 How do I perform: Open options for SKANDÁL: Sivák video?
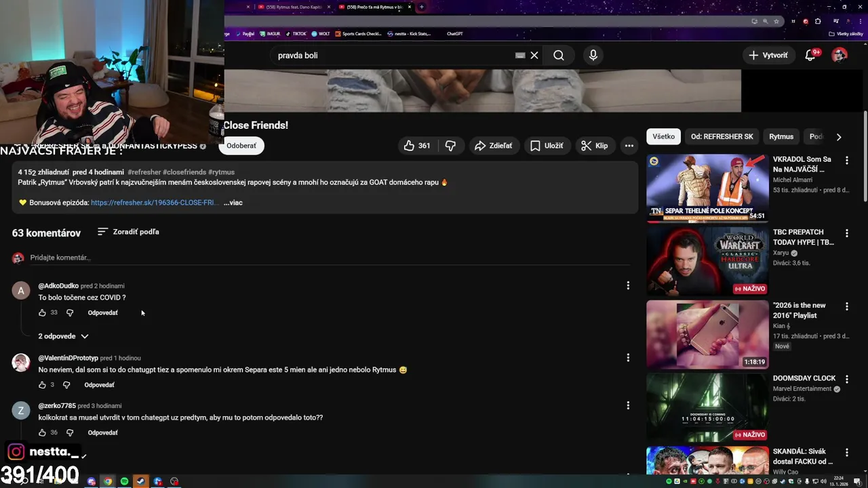846,452
